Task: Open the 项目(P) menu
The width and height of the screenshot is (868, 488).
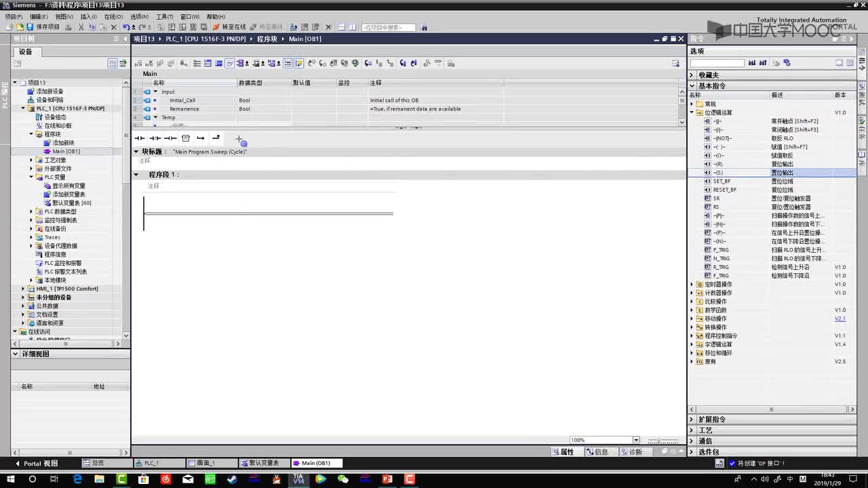Action: [x=14, y=16]
